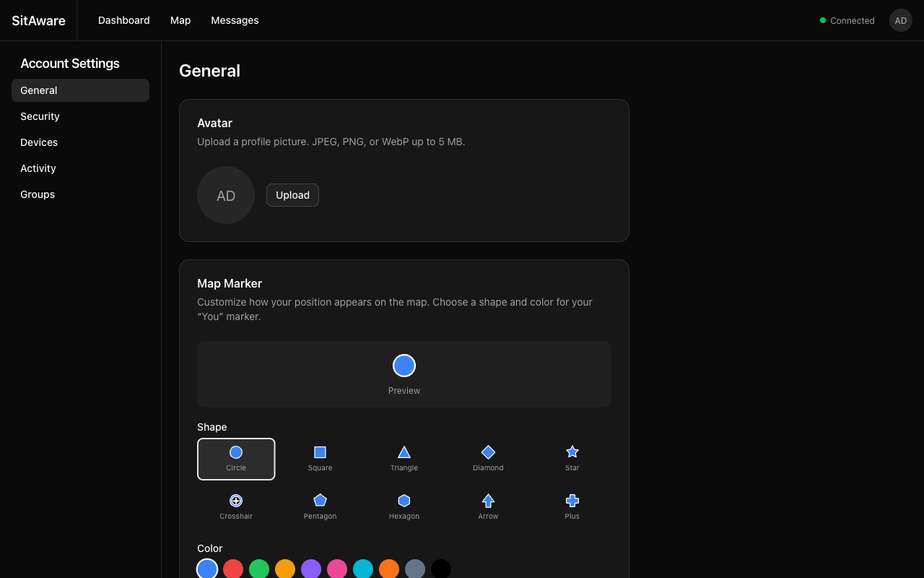Open the Groups settings page

tap(38, 194)
